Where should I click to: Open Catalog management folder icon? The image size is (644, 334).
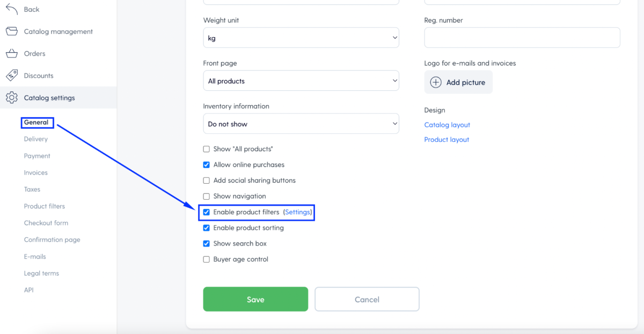coord(12,31)
